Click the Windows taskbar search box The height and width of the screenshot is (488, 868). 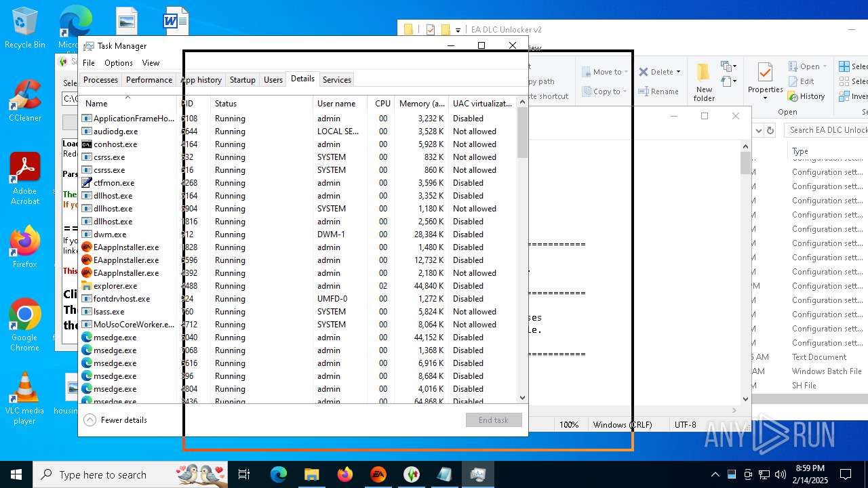pyautogui.click(x=131, y=474)
